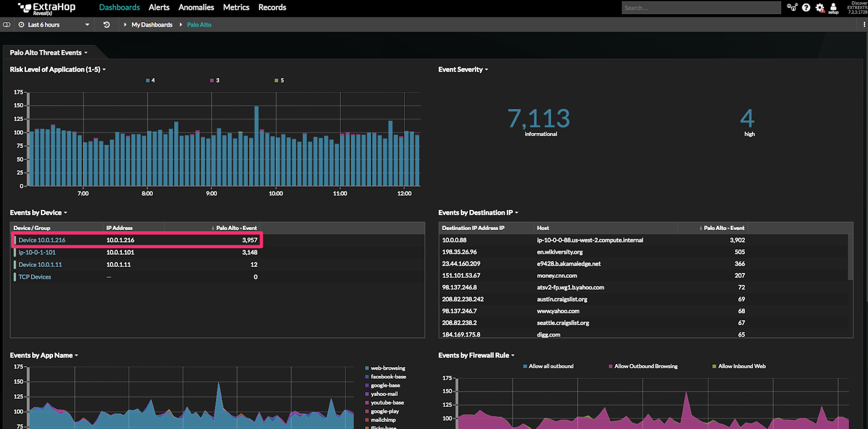The height and width of the screenshot is (429, 868).
Task: Open ip-10-0-1-101 device link
Action: click(x=37, y=252)
